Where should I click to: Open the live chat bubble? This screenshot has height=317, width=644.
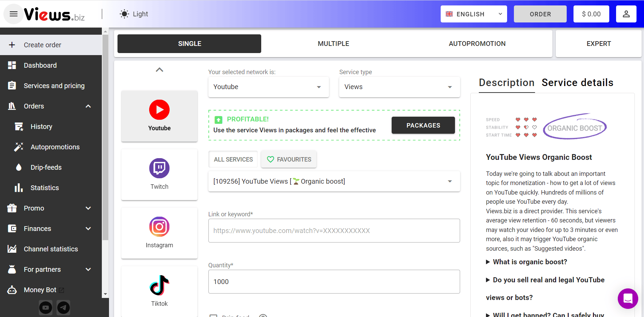[628, 299]
